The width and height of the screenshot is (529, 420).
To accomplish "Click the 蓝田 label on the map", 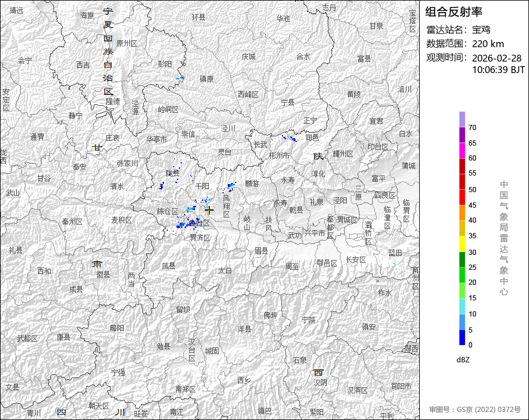I will (x=394, y=253).
